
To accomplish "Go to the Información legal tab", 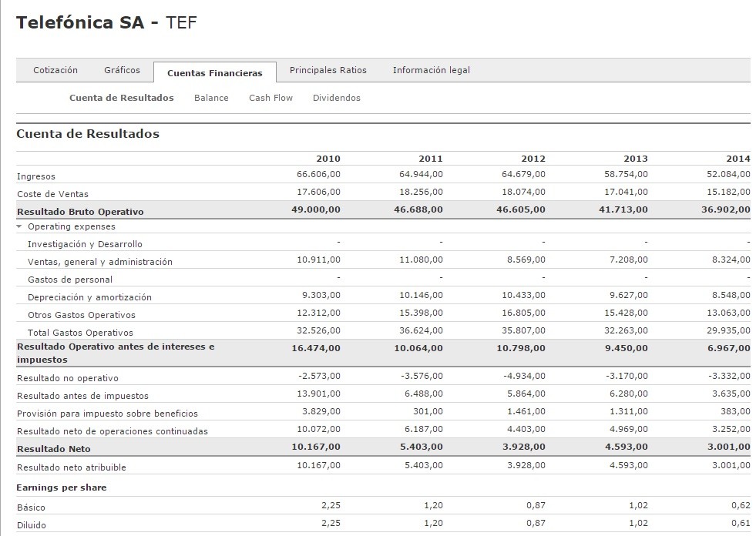I will pyautogui.click(x=432, y=70).
